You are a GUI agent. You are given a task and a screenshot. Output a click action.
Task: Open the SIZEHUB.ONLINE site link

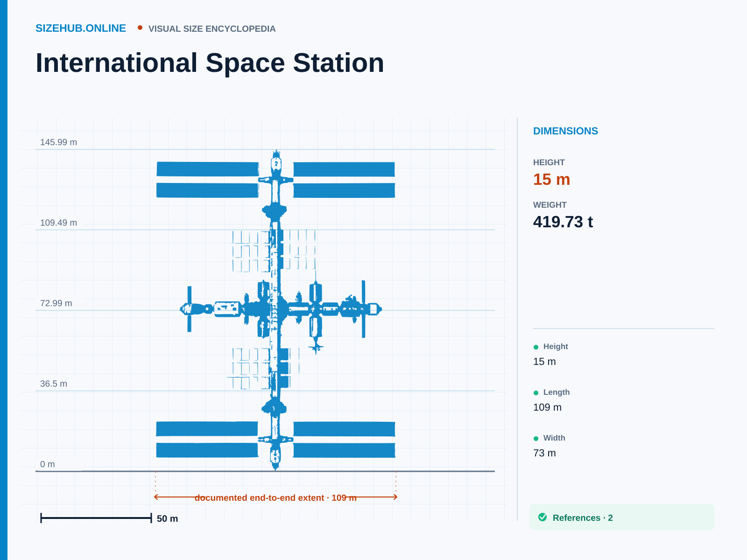coord(81,28)
